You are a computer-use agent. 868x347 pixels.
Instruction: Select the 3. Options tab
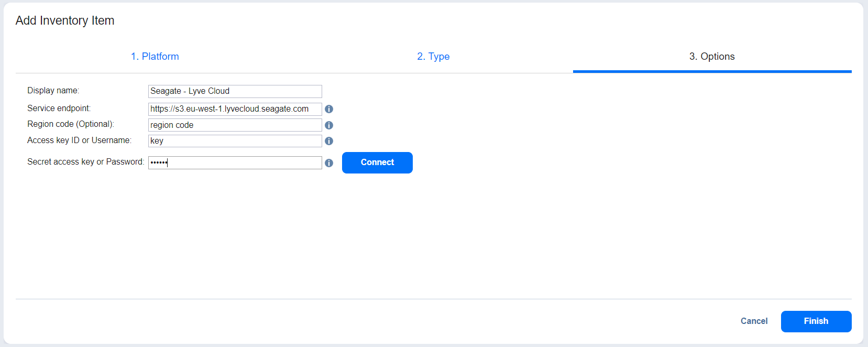pos(711,57)
